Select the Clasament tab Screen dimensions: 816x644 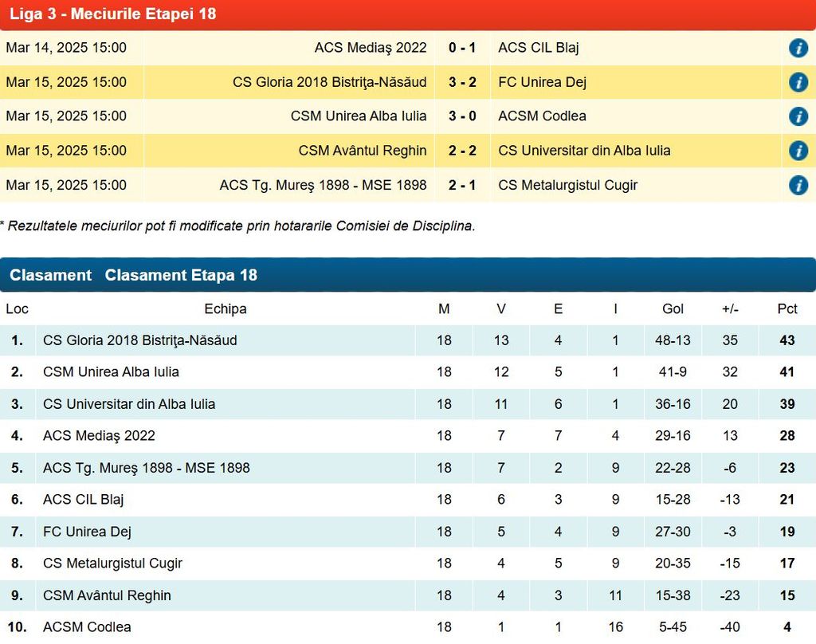pos(50,275)
